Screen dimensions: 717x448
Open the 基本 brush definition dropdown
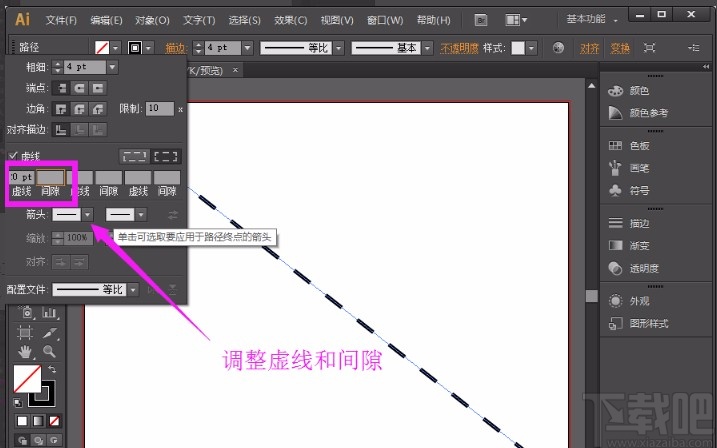click(428, 48)
